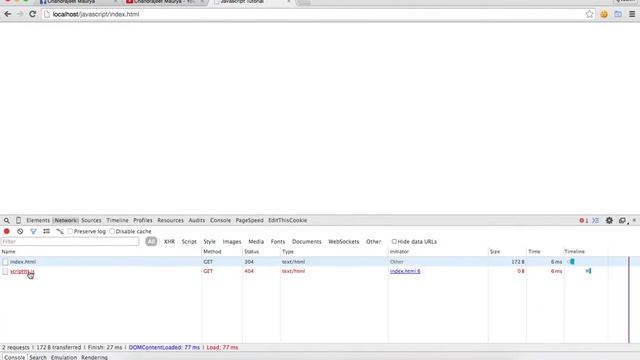This screenshot has height=360, width=640.
Task: Open the Console drawer tab at the bottom
Action: click(x=14, y=357)
